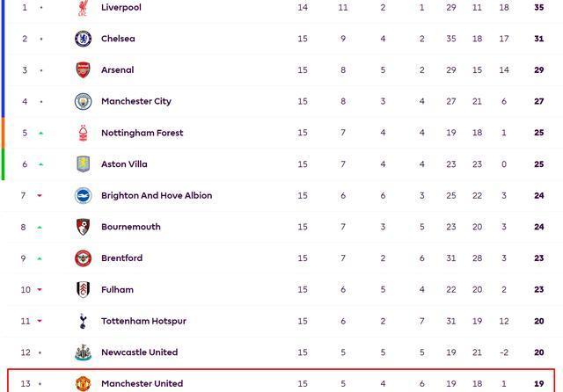Click the green up arrow beside Nottingham Forest
This screenshot has width=563, height=392.
pos(41,133)
